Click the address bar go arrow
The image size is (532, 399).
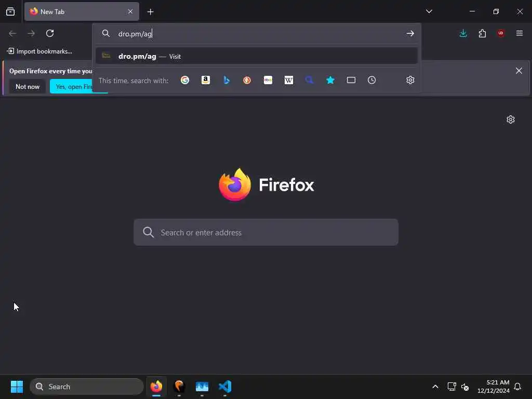coord(410,33)
